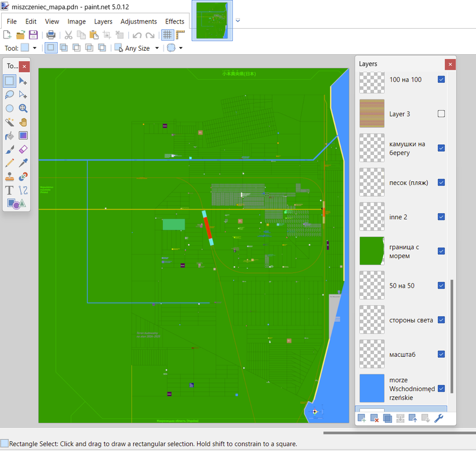Image resolution: width=476 pixels, height=451 pixels.
Task: Select the Magic Wand tool
Action: pos(10,122)
